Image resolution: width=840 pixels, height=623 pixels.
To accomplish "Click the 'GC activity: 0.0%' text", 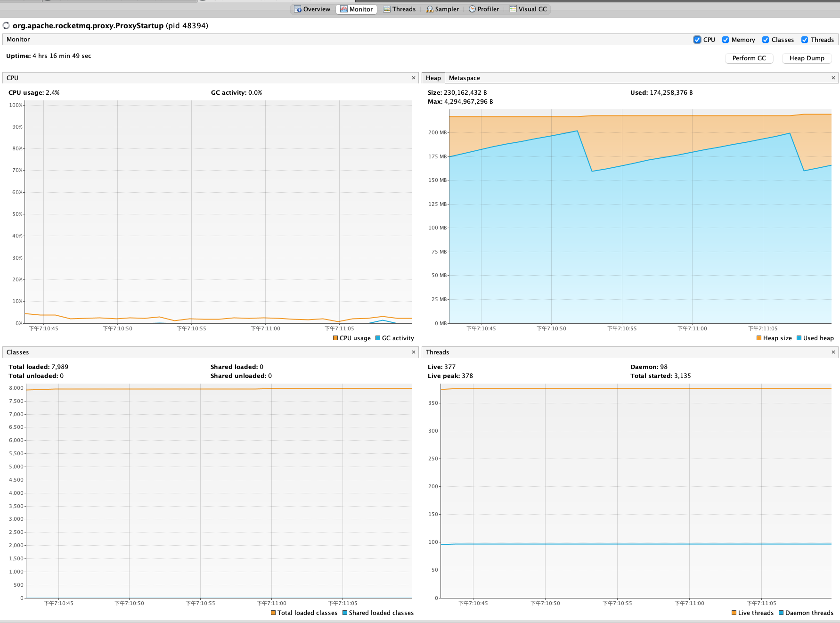I will (237, 92).
